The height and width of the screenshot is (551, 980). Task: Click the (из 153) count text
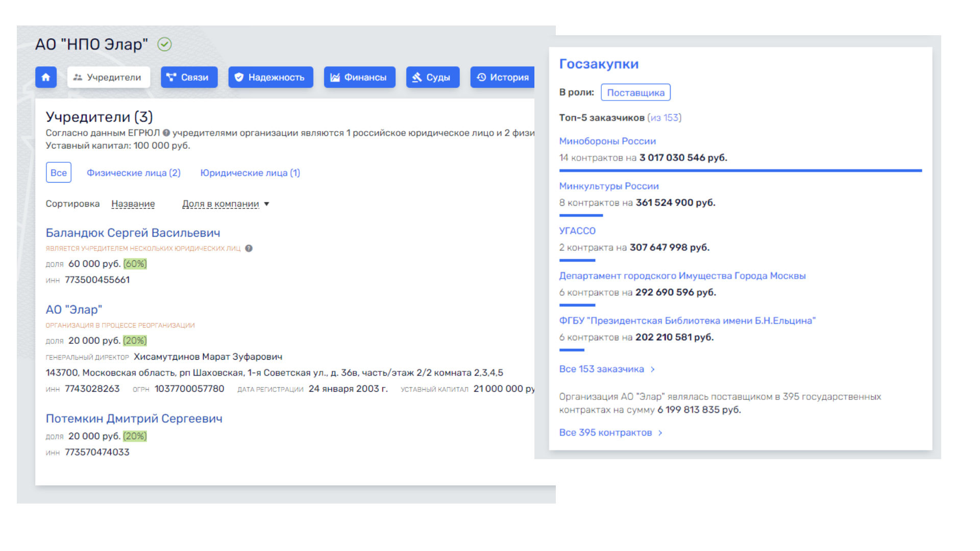[665, 118]
